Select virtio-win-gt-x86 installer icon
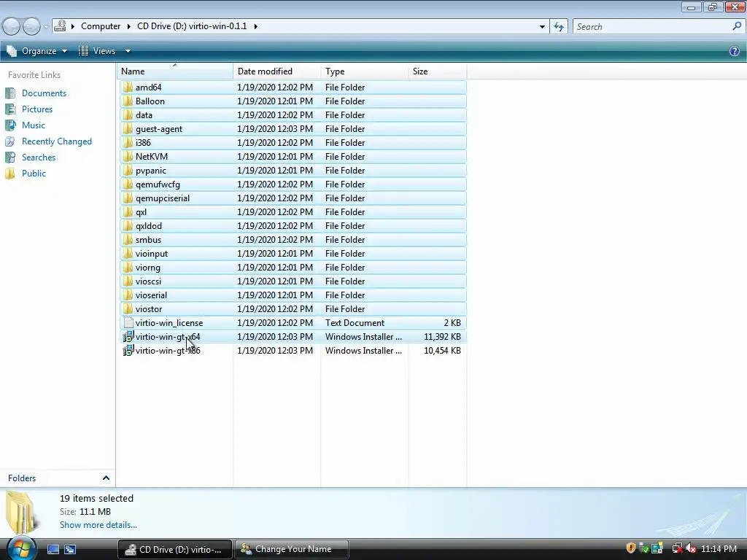Image resolution: width=747 pixels, height=560 pixels. click(x=128, y=350)
